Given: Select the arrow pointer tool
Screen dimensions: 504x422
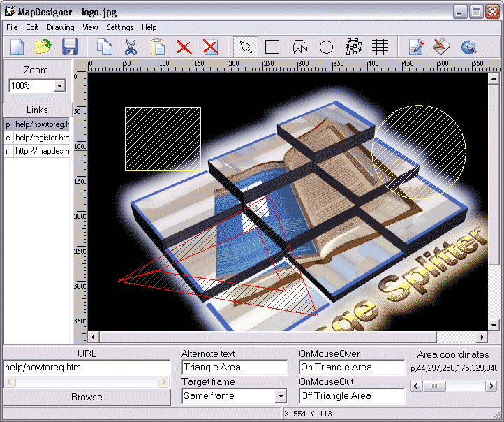Looking at the screenshot, I should (246, 47).
